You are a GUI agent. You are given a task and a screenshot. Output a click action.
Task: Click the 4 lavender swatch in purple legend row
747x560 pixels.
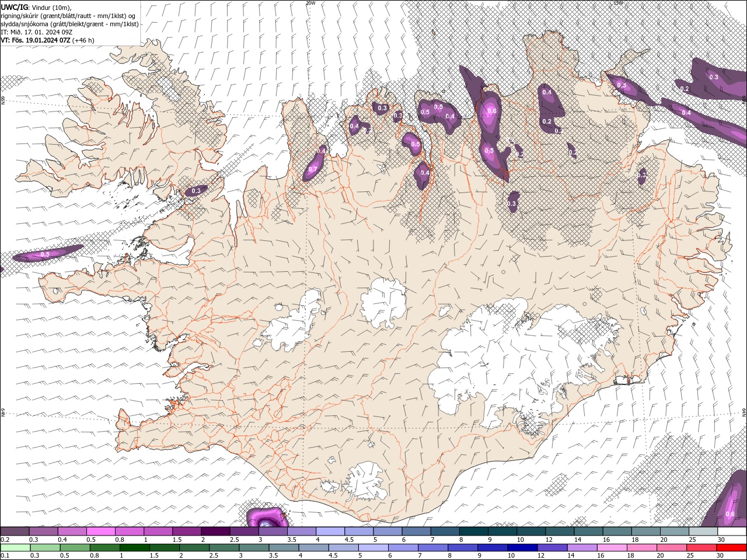pos(330,531)
